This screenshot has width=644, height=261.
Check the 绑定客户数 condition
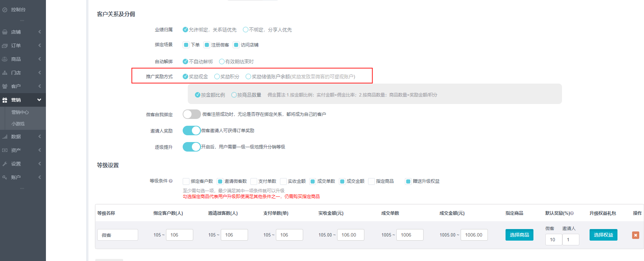click(186, 181)
